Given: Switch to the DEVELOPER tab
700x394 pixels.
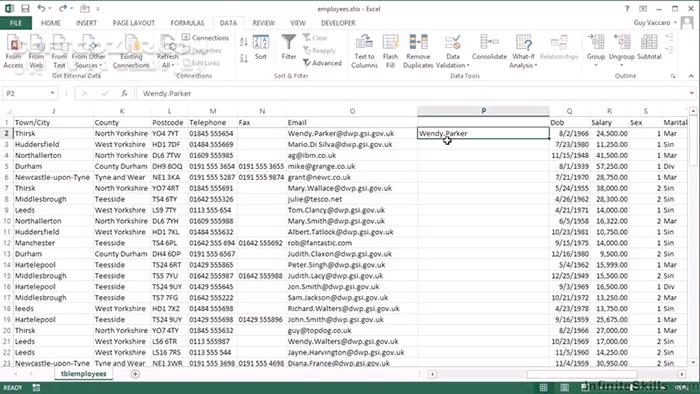Looking at the screenshot, I should coord(338,23).
